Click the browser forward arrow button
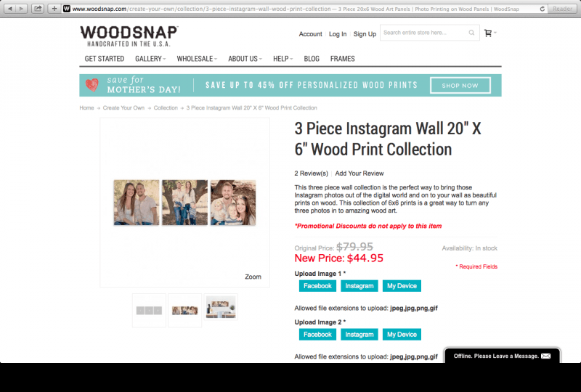This screenshot has height=392, width=581. (22, 9)
